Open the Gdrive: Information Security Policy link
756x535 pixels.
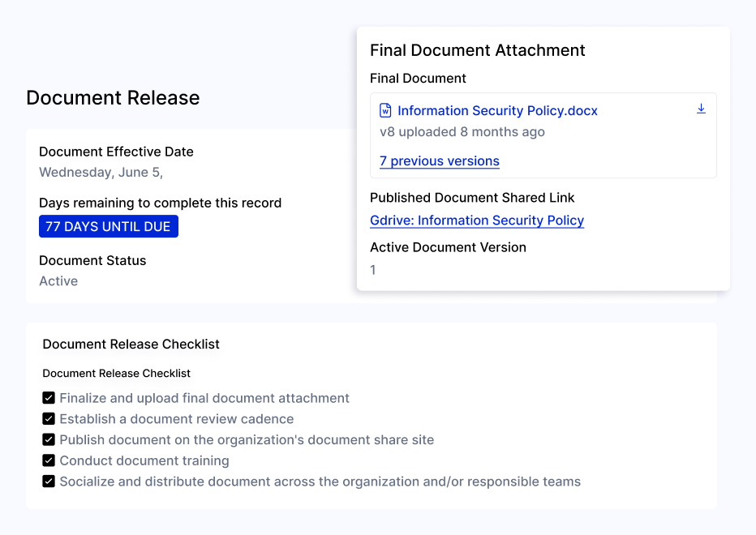tap(476, 220)
